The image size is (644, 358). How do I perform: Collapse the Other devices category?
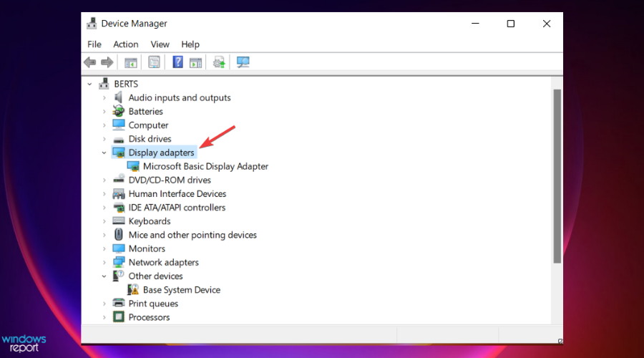[x=104, y=276]
